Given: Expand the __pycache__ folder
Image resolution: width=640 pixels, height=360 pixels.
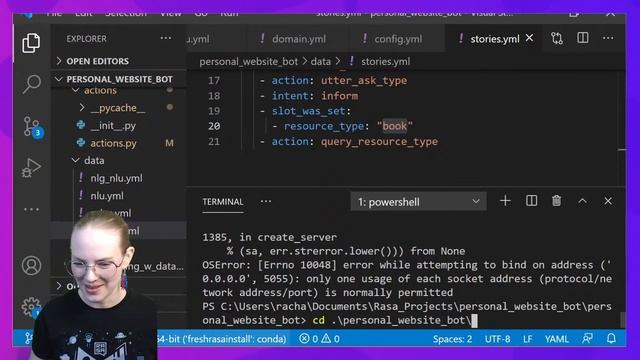Looking at the screenshot, I should coord(118,108).
